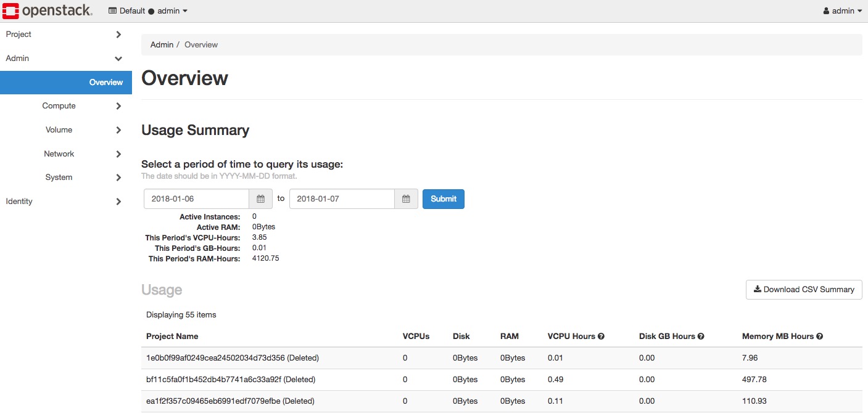Download the CSV Summary
868x413 pixels.
click(803, 290)
